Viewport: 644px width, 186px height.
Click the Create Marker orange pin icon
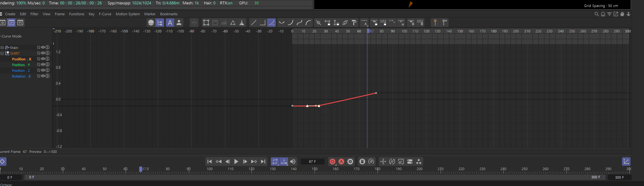435,23
